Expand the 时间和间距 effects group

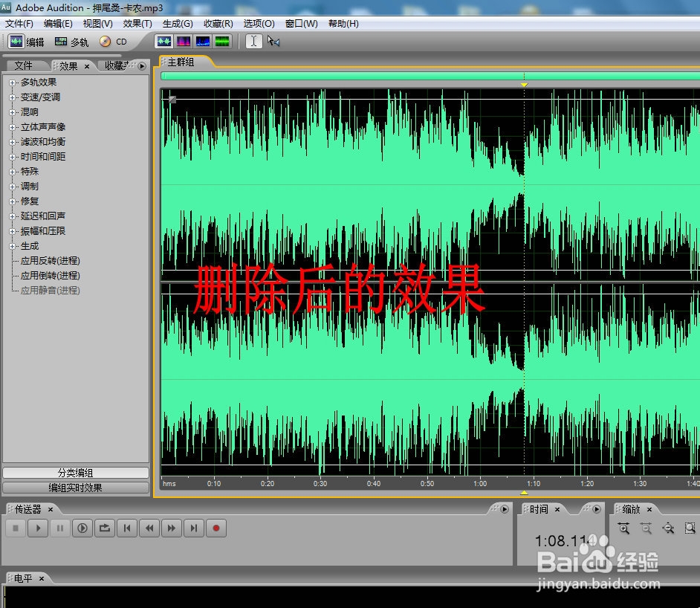[12, 157]
